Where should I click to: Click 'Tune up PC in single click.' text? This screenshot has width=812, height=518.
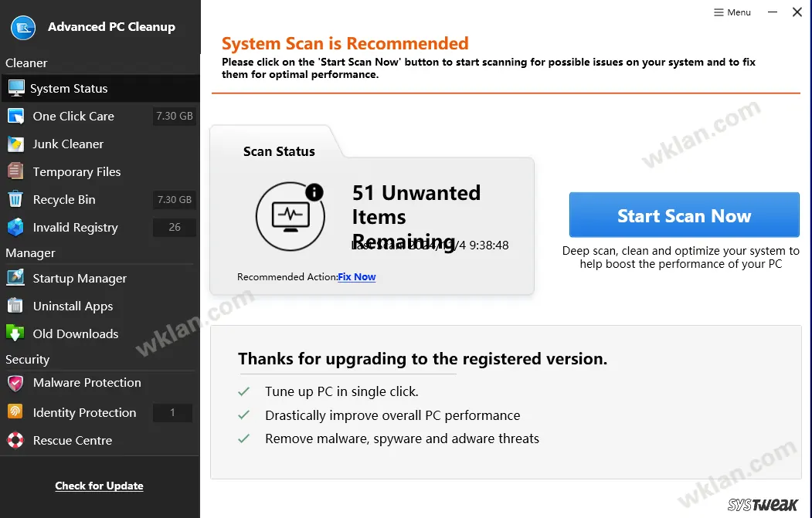341,391
